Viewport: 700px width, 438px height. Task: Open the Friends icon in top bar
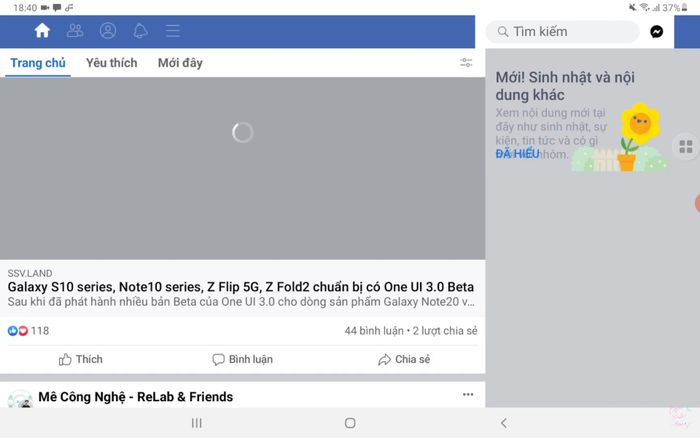click(75, 31)
